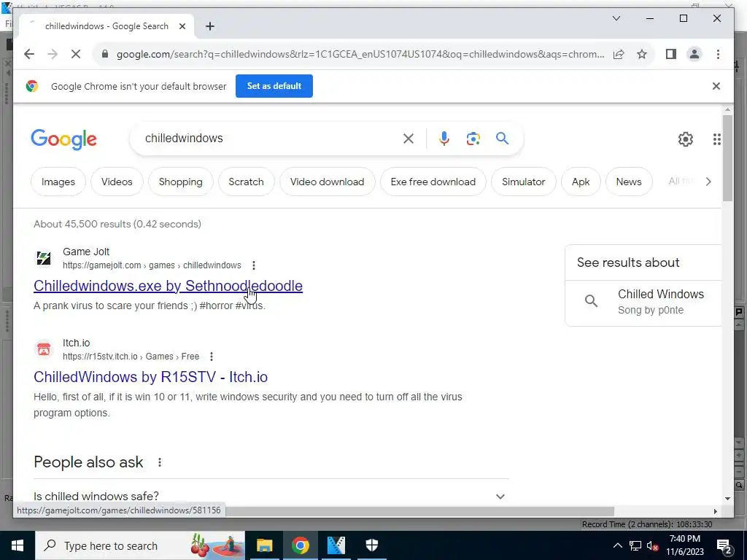Dismiss the default browser notification bar
This screenshot has width=747, height=560.
point(716,86)
